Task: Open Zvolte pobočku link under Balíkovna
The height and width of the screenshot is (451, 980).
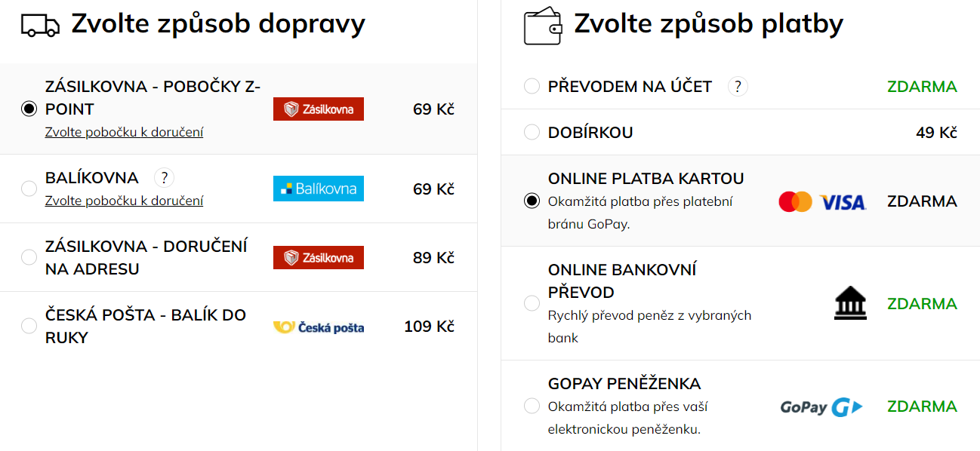Action: click(x=124, y=201)
